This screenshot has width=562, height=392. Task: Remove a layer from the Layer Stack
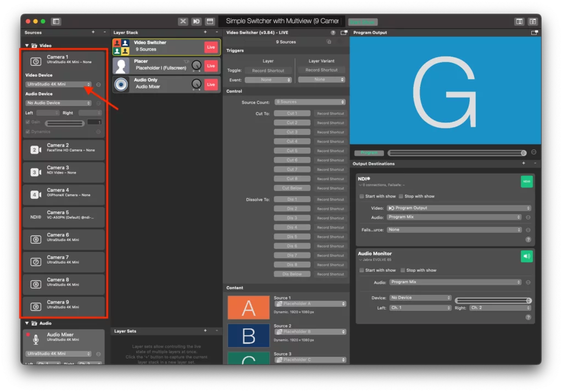tap(217, 32)
